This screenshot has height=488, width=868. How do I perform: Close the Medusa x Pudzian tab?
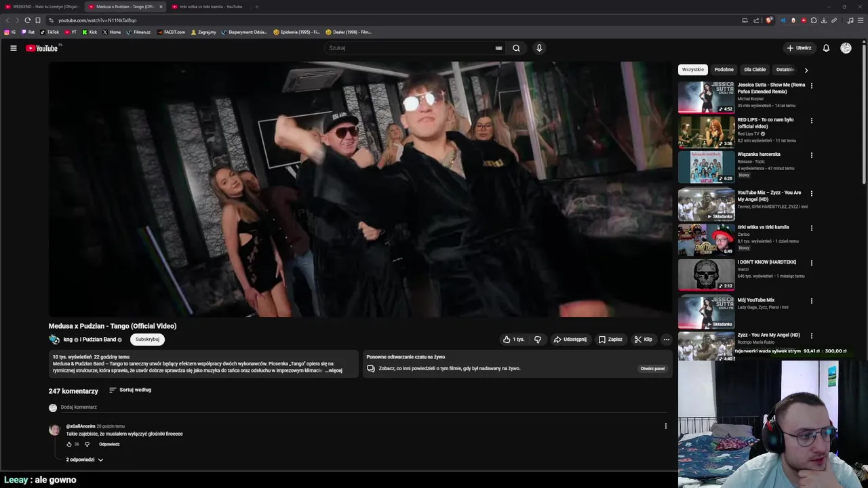tap(161, 7)
